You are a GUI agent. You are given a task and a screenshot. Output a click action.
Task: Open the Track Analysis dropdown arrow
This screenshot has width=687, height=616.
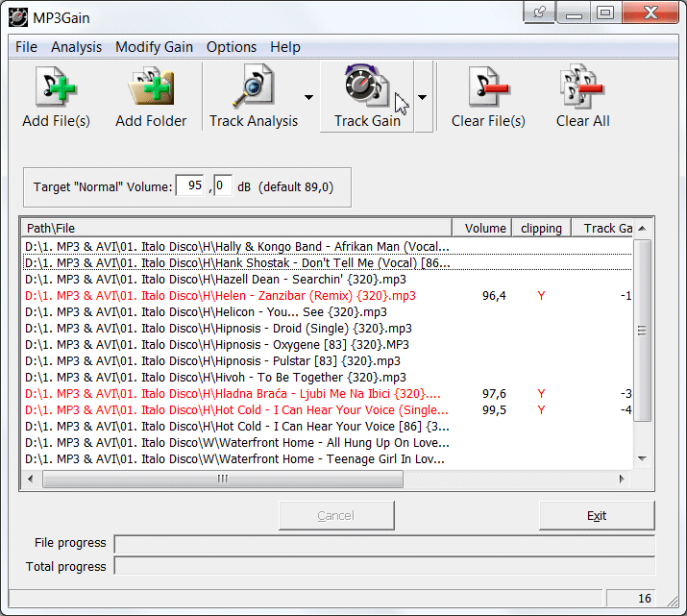[308, 97]
